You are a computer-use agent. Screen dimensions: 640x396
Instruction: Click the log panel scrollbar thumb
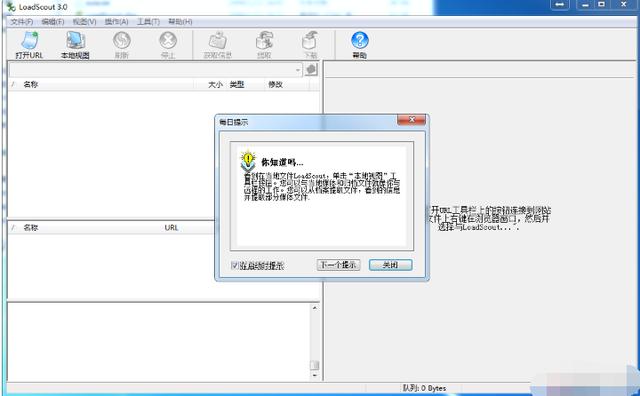(314, 365)
